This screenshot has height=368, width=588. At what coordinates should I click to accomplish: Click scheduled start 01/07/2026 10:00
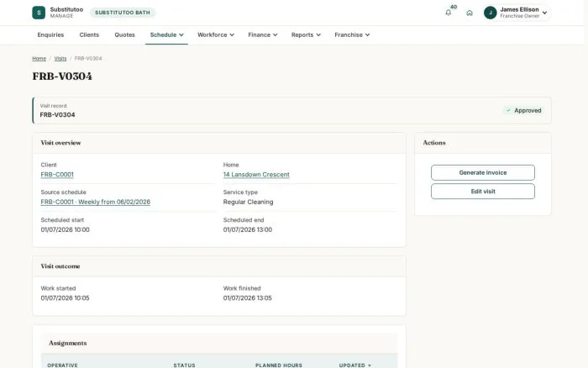(x=65, y=229)
